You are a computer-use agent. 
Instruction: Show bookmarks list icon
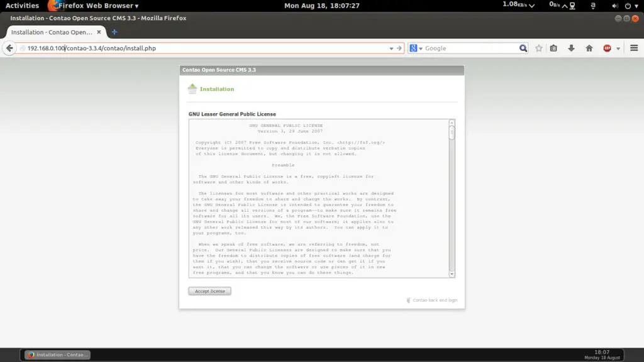553,48
